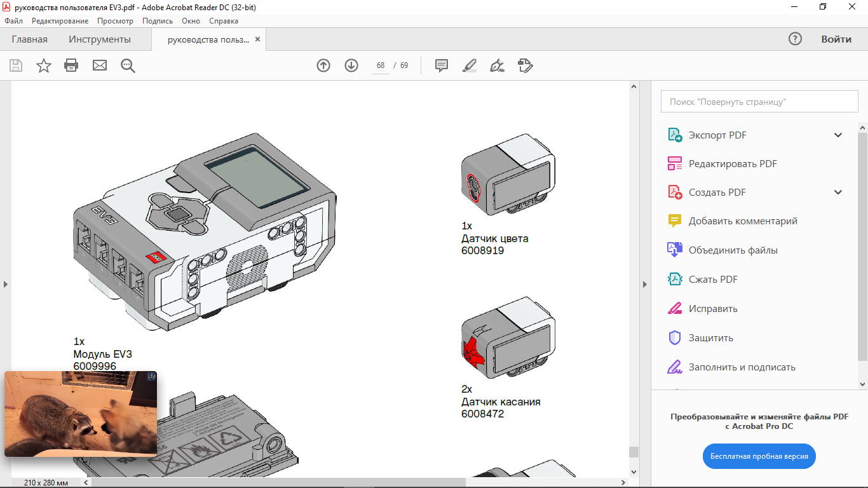Click document scroll down arrow
The image size is (868, 488).
(x=634, y=471)
